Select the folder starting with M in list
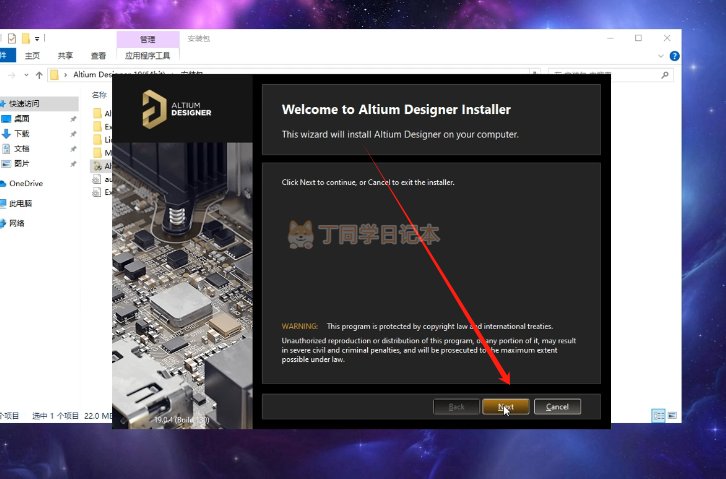This screenshot has width=726, height=479. click(102, 153)
